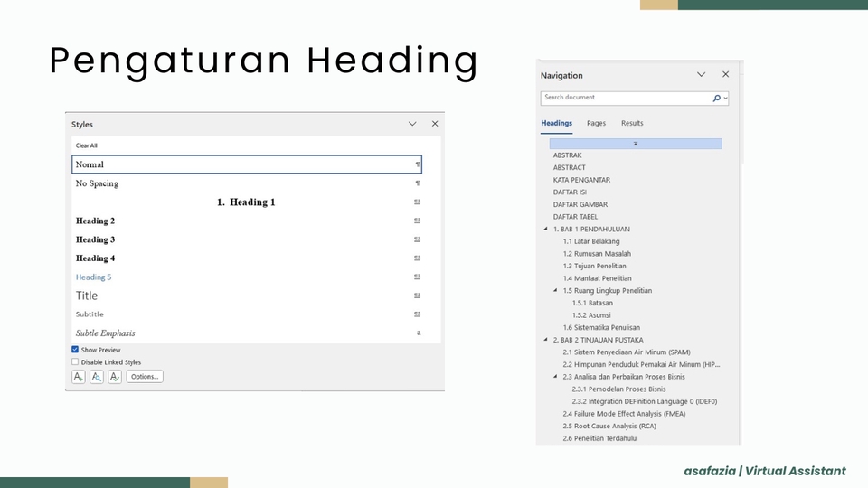Open the Styles pane options chevron
The height and width of the screenshot is (488, 868).
pos(412,124)
